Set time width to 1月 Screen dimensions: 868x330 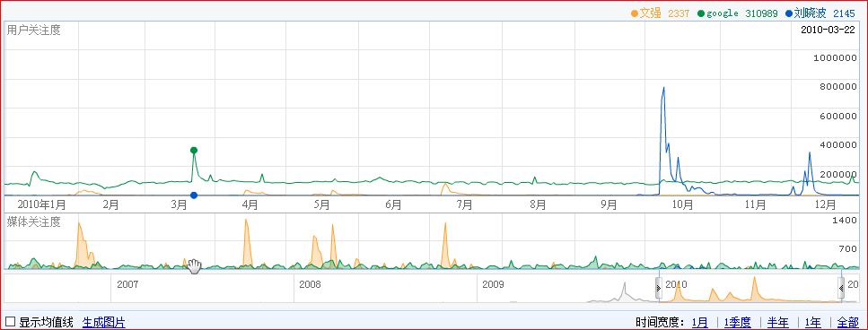click(x=700, y=322)
